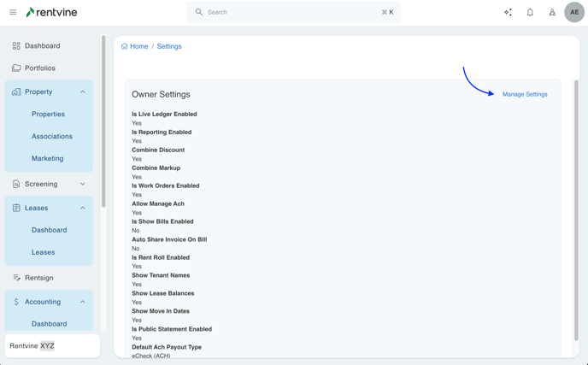Select Associations in the sidebar
Image resolution: width=588 pixels, height=365 pixels.
51,137
